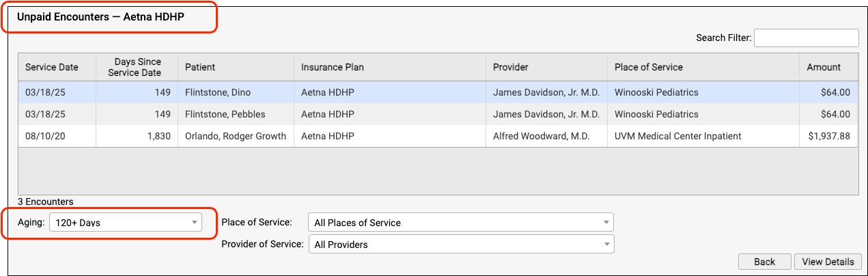This screenshot has height=276, width=868.
Task: Sort by the Amount column header
Action: (828, 67)
